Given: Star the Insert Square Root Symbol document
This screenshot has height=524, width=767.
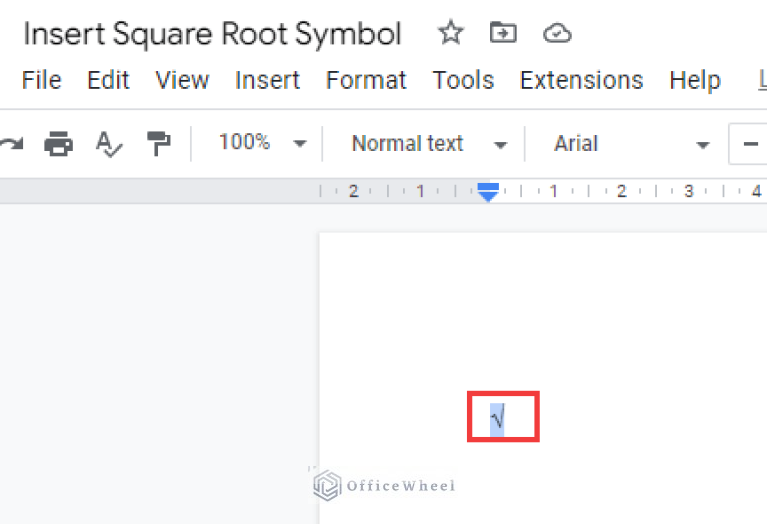Looking at the screenshot, I should click(451, 33).
